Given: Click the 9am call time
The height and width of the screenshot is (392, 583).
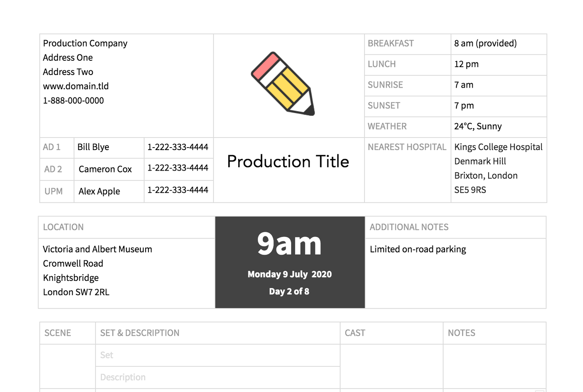Looking at the screenshot, I should [289, 244].
